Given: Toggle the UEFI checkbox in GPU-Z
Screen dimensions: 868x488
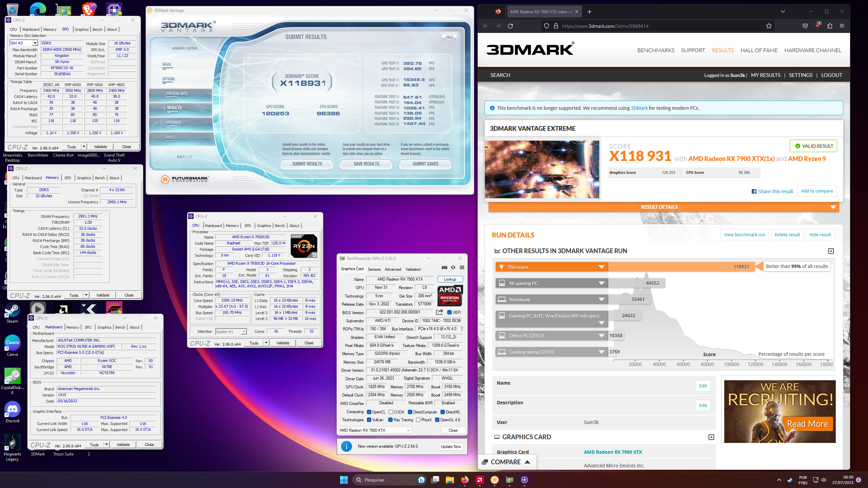Looking at the screenshot, I should [449, 312].
